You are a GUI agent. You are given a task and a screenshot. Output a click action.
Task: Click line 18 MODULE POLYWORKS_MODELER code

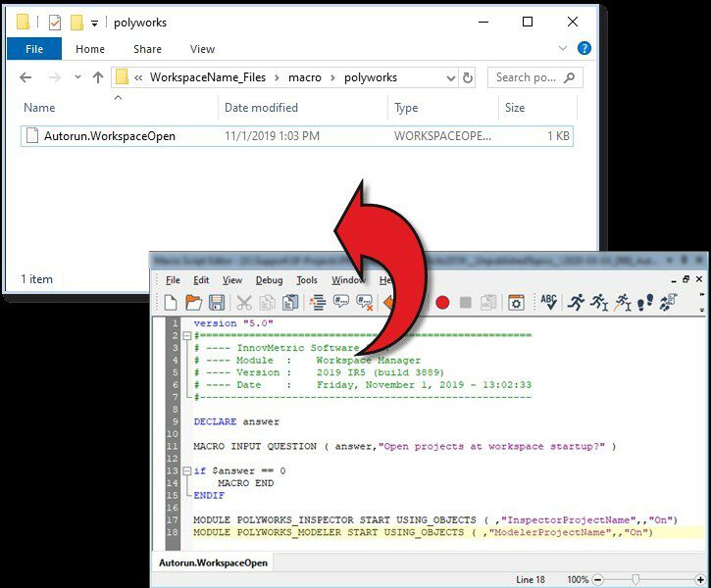[423, 532]
